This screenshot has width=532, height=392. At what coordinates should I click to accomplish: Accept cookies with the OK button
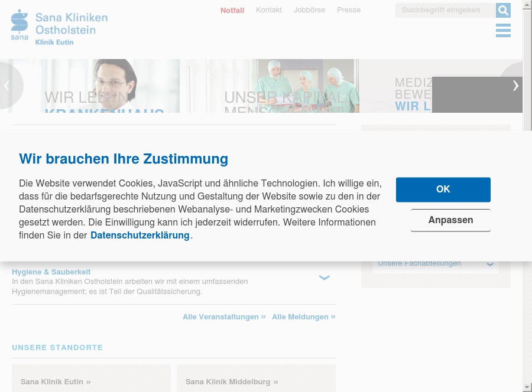click(x=443, y=190)
